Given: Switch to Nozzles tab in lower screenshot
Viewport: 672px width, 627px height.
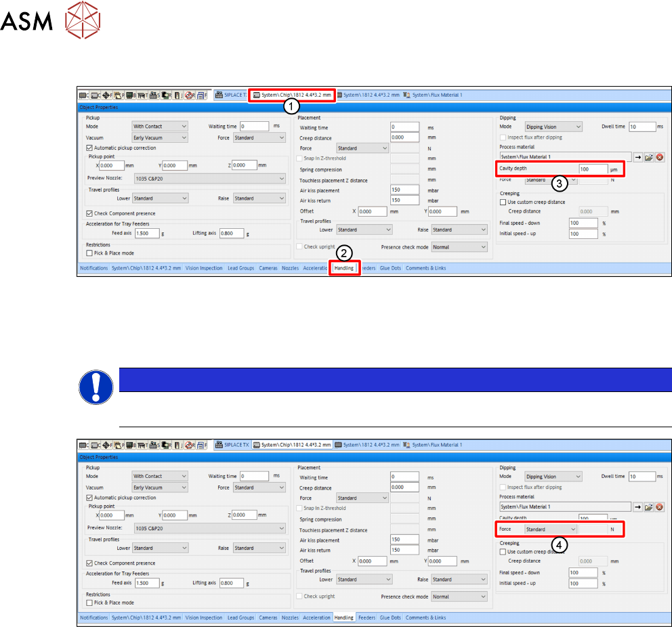Looking at the screenshot, I should (290, 618).
